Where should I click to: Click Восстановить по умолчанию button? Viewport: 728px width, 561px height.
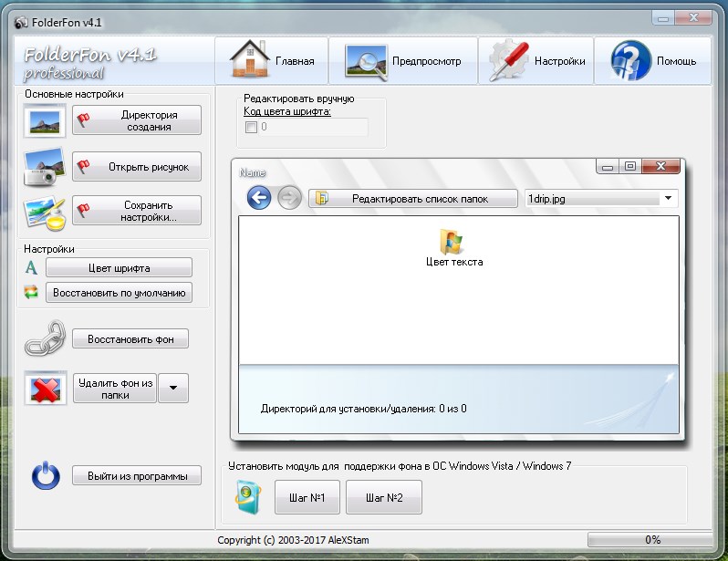tap(119, 293)
